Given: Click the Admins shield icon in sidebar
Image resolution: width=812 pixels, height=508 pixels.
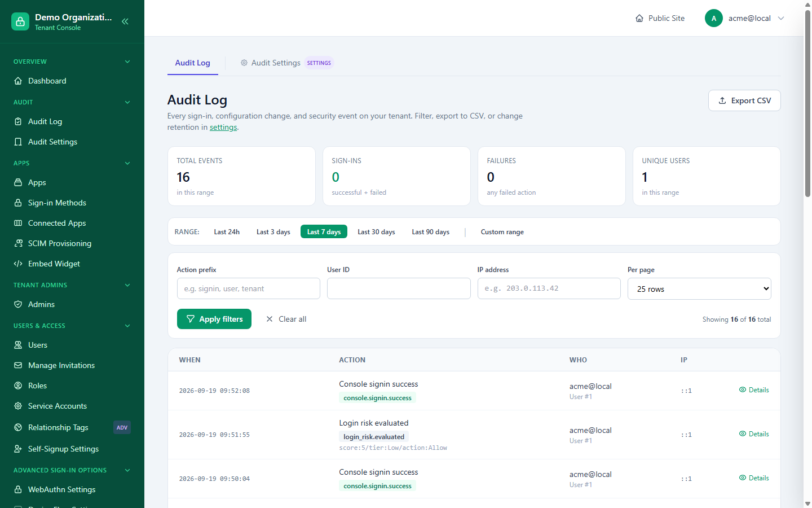Looking at the screenshot, I should pos(18,304).
